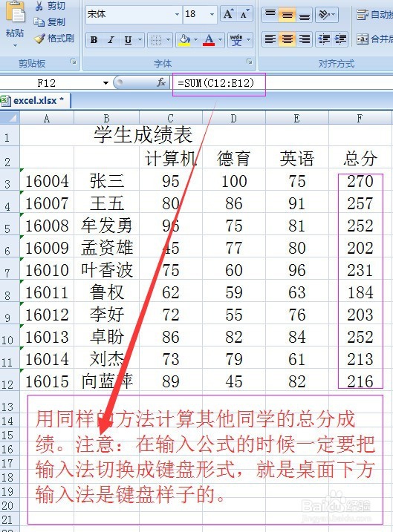
Task: Click the 英语 header cell
Action: [x=297, y=159]
